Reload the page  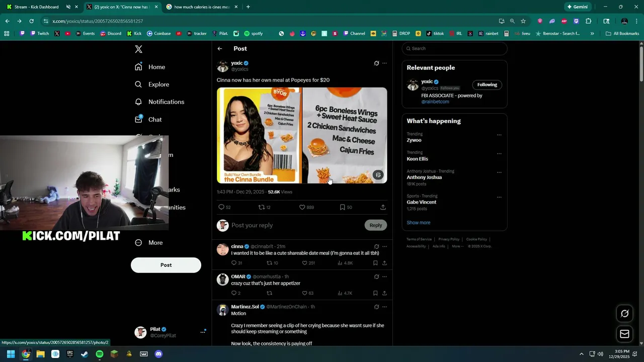31,21
